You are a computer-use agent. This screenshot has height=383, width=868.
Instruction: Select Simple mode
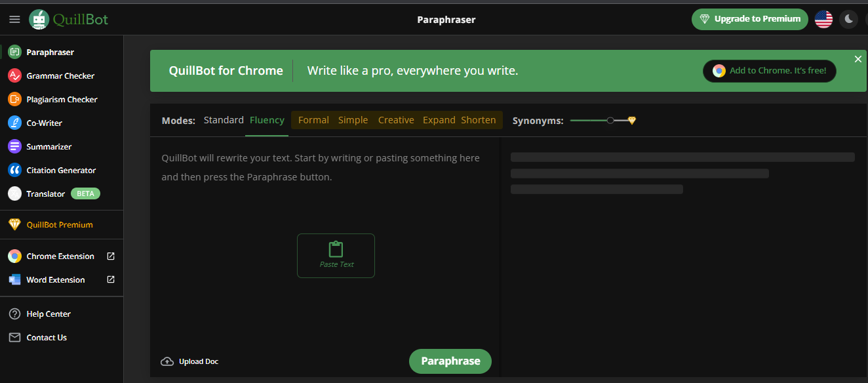(353, 120)
